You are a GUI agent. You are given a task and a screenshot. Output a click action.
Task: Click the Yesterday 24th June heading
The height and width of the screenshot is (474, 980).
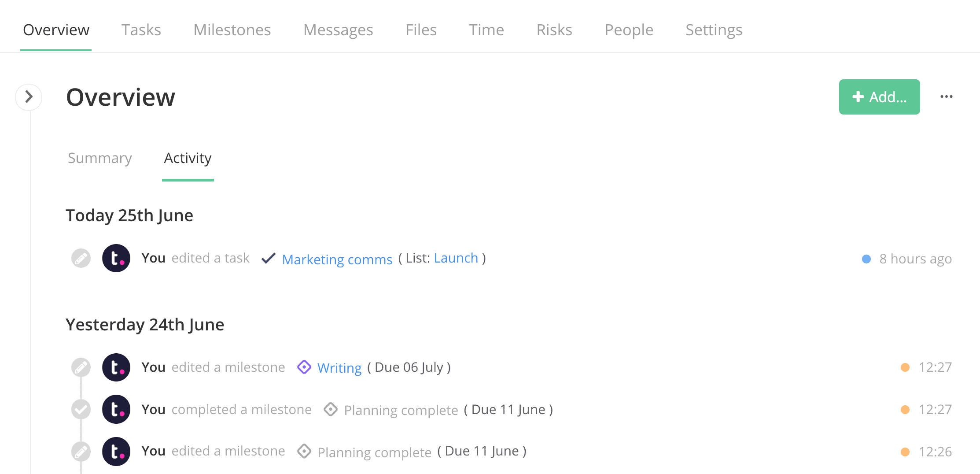145,325
